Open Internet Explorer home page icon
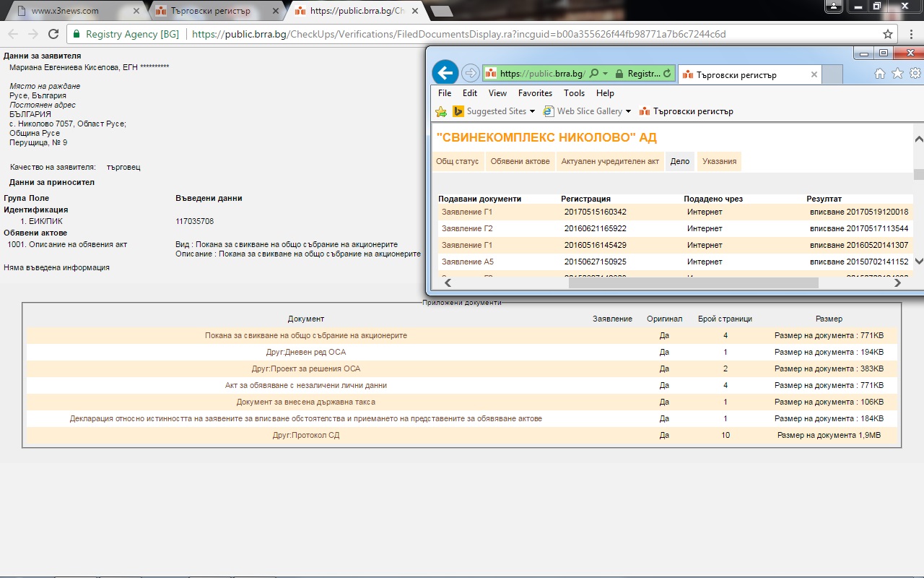 pyautogui.click(x=879, y=74)
